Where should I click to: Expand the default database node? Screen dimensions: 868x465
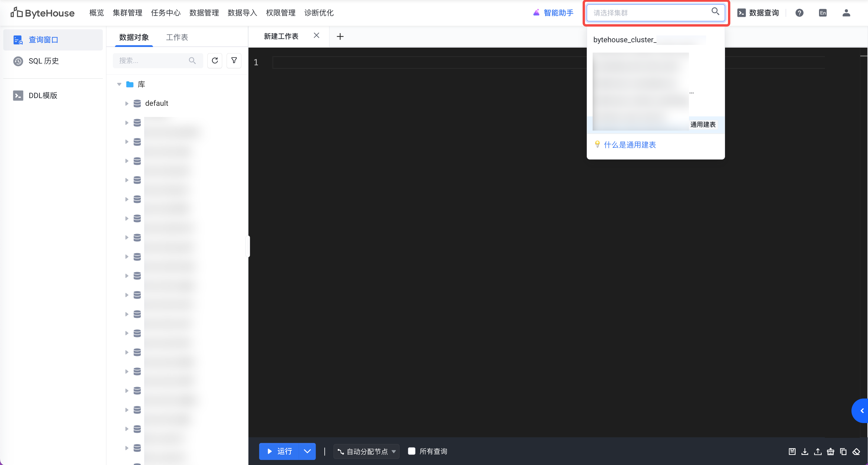click(127, 103)
